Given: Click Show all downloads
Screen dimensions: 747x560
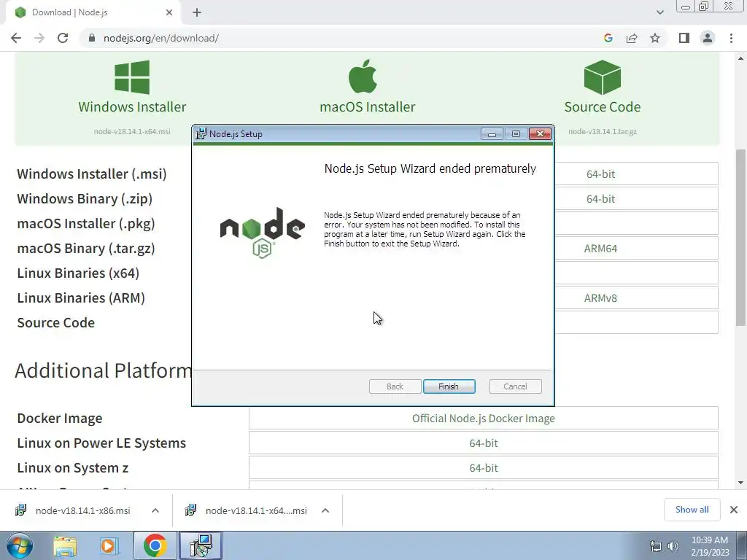Looking at the screenshot, I should point(692,510).
